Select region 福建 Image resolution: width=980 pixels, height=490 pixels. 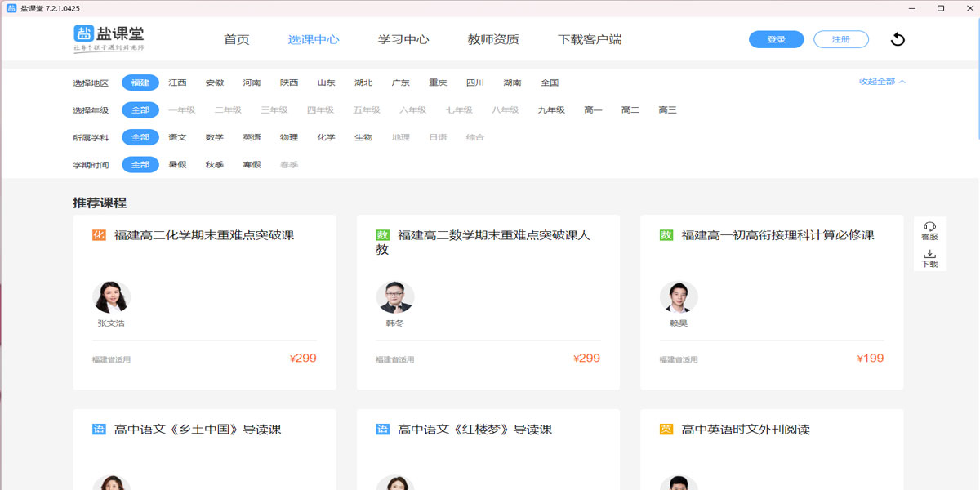140,82
